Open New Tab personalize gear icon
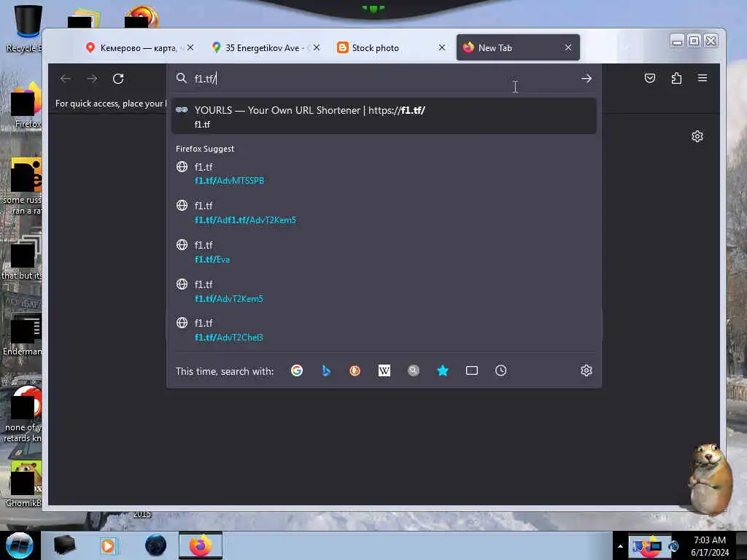 697,136
